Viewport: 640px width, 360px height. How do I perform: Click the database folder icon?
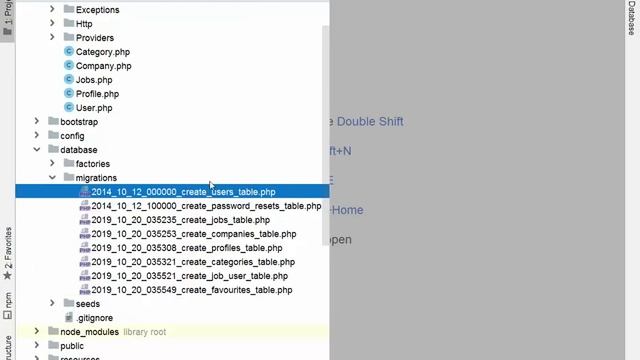53,149
